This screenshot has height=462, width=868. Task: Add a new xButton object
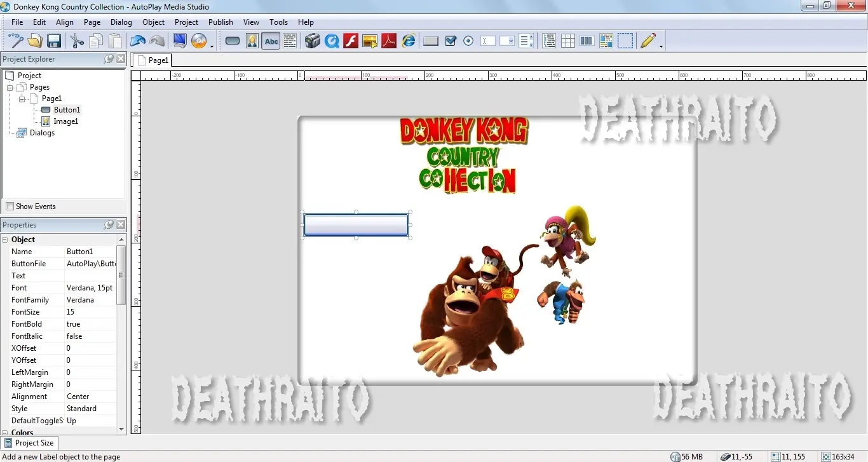click(431, 41)
